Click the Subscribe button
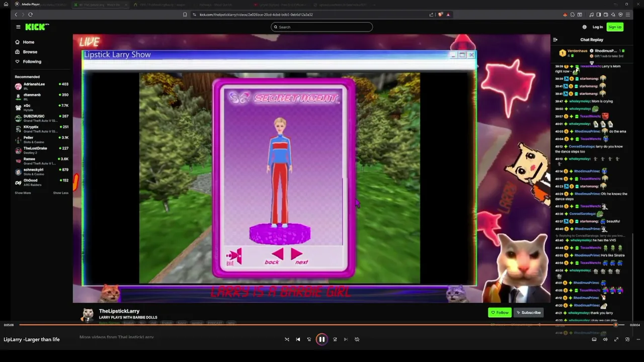Viewport: 644px width, 362px height. (x=528, y=313)
